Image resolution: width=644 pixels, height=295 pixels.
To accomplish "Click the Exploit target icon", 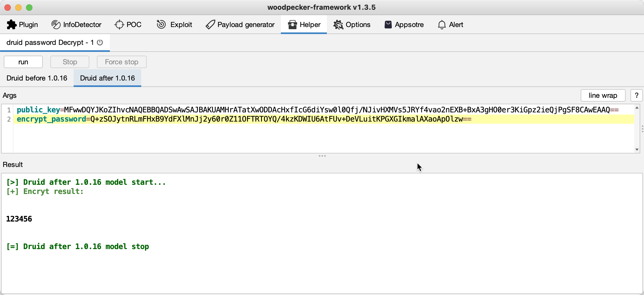I will tap(161, 25).
